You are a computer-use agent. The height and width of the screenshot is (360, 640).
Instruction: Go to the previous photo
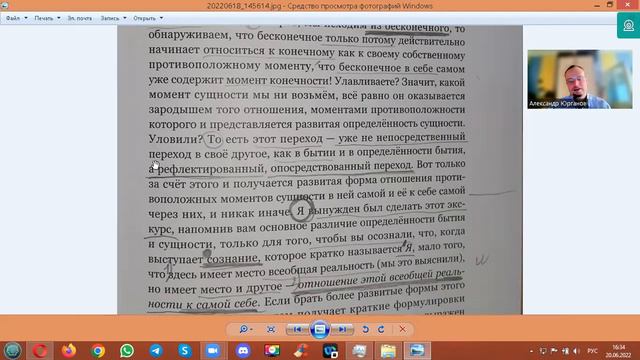(x=298, y=329)
